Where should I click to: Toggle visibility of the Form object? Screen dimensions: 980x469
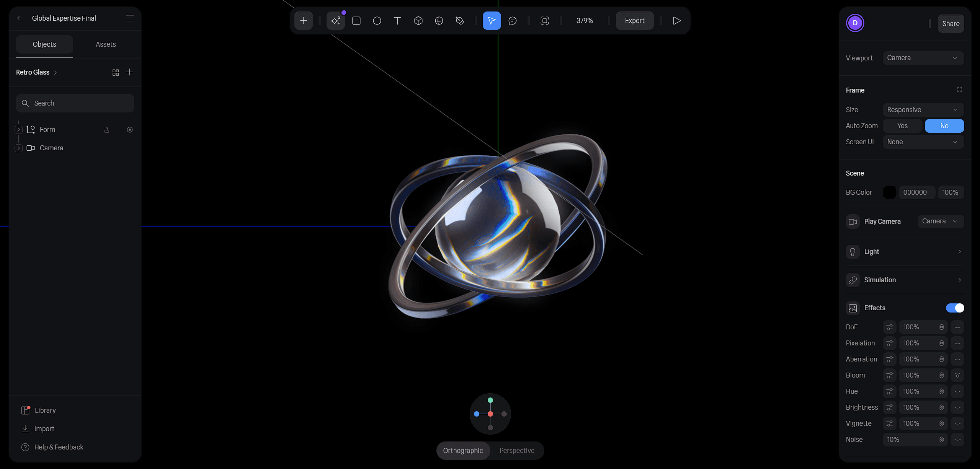[130, 130]
